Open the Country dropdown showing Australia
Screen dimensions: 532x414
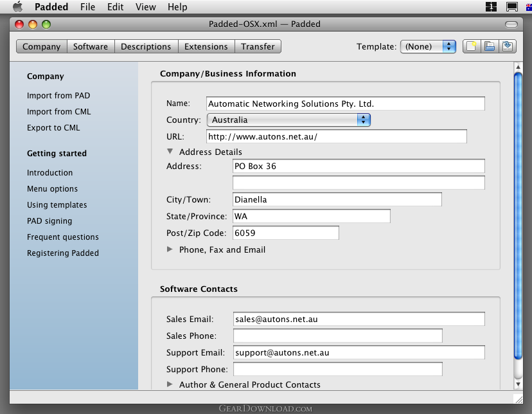(x=288, y=120)
